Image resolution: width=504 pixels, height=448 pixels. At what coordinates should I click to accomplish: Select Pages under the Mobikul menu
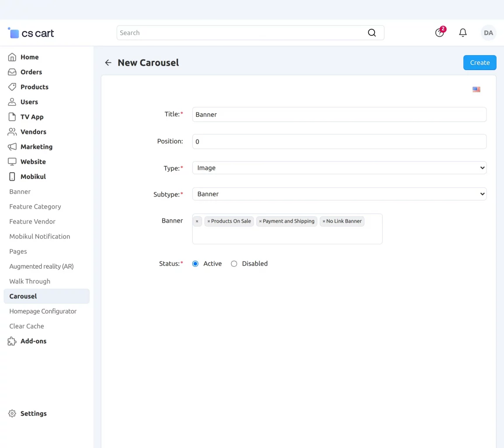pos(18,251)
